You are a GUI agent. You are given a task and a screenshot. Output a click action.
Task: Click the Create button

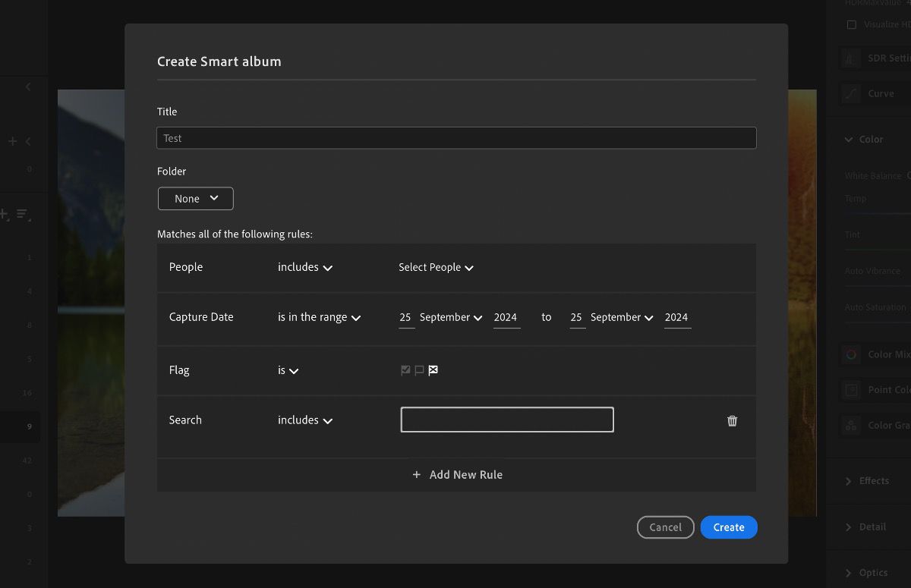click(728, 527)
